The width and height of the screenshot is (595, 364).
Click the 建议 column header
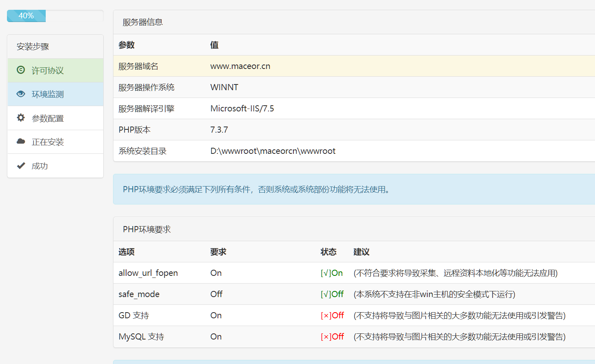point(362,252)
